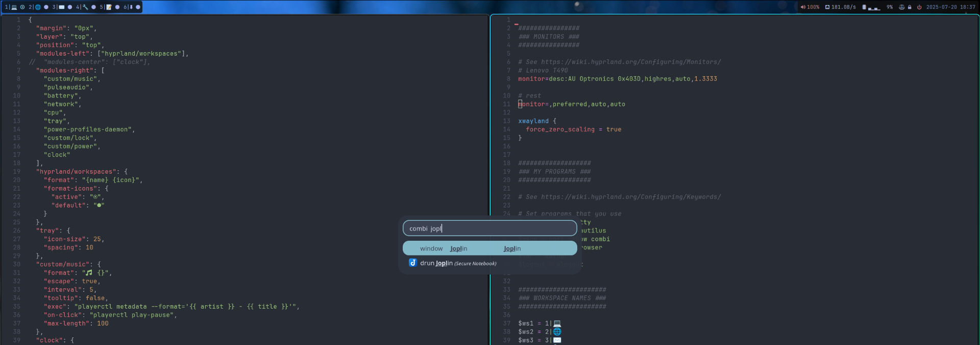Screen dimensions: 980x345
Task: Click "custom/music" on line 8 of left editor
Action: coord(72,79)
